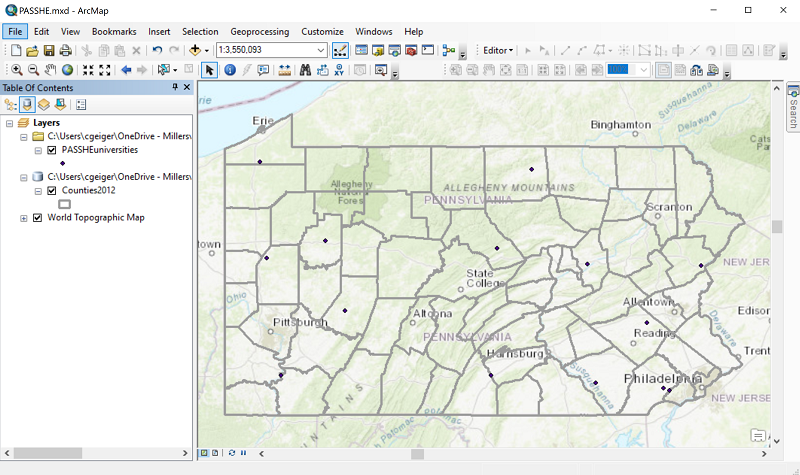800x475 pixels.
Task: Select the Zoom In tool
Action: (x=16, y=70)
